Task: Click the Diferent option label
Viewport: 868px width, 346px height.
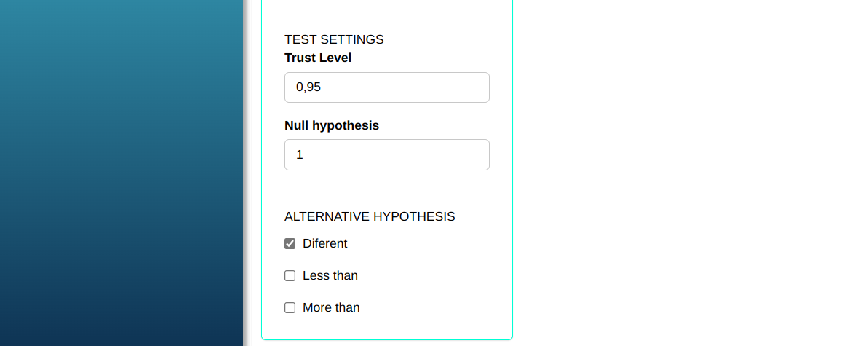Action: (x=324, y=243)
